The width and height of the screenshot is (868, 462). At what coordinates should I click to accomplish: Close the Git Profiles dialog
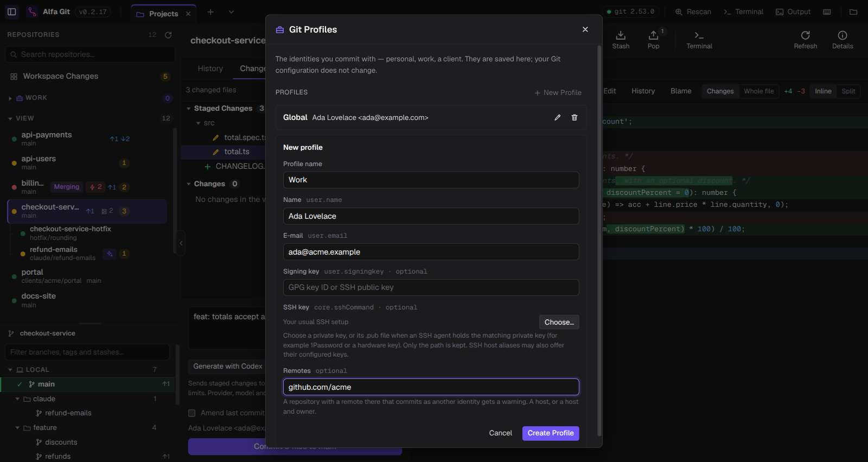(x=585, y=29)
